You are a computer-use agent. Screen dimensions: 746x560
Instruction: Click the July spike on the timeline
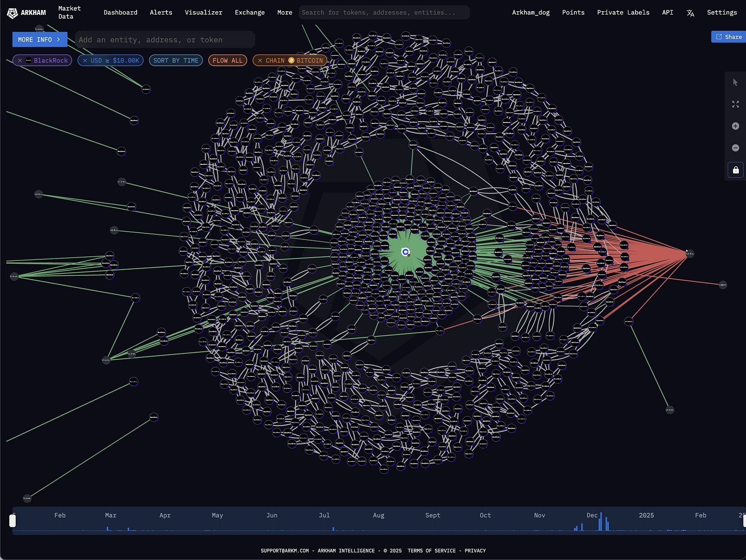(333, 529)
